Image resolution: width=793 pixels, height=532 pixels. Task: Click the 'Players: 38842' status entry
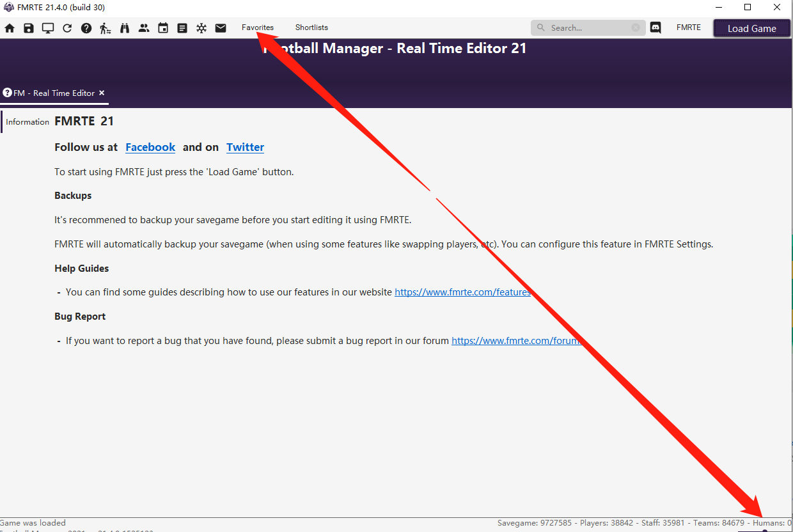tap(606, 523)
